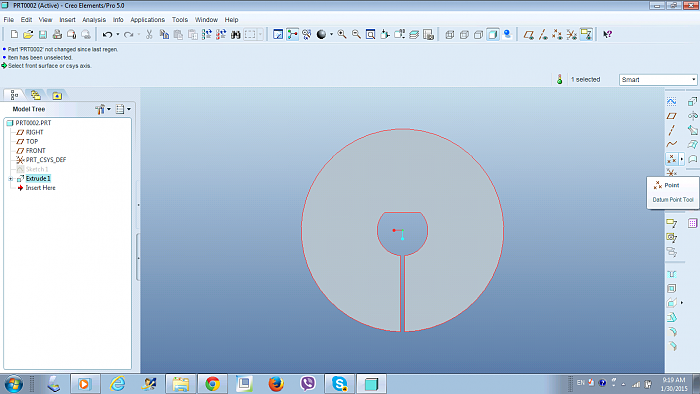The image size is (700, 394).
Task: Open the Analysis menu
Action: [94, 20]
